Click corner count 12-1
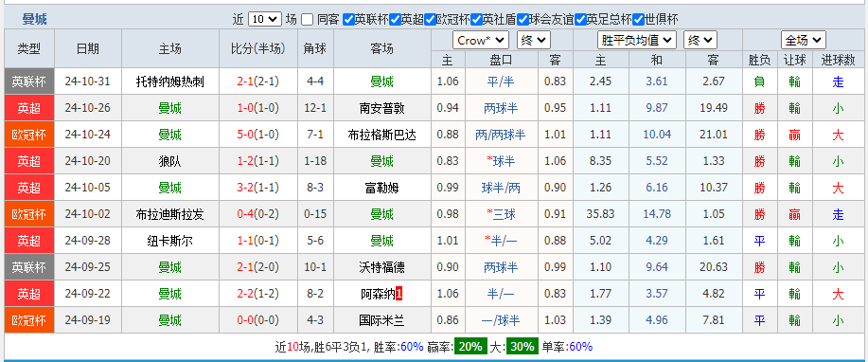Image resolution: width=868 pixels, height=362 pixels. [315, 108]
